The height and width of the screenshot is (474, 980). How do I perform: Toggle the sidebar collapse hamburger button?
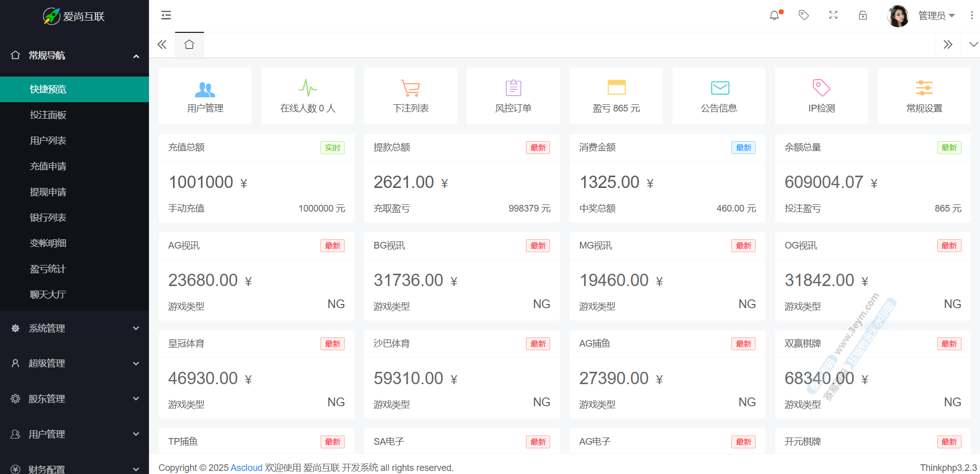[x=166, y=15]
